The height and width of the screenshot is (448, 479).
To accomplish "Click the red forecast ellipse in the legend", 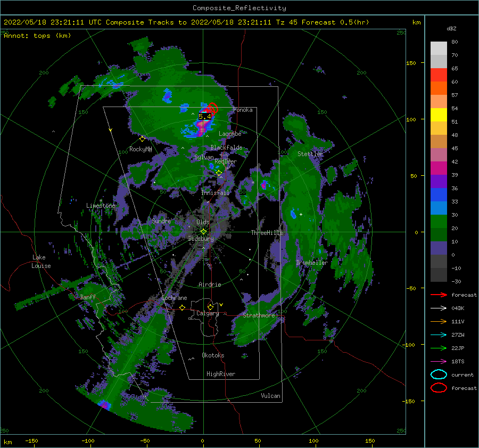I will [x=439, y=388].
